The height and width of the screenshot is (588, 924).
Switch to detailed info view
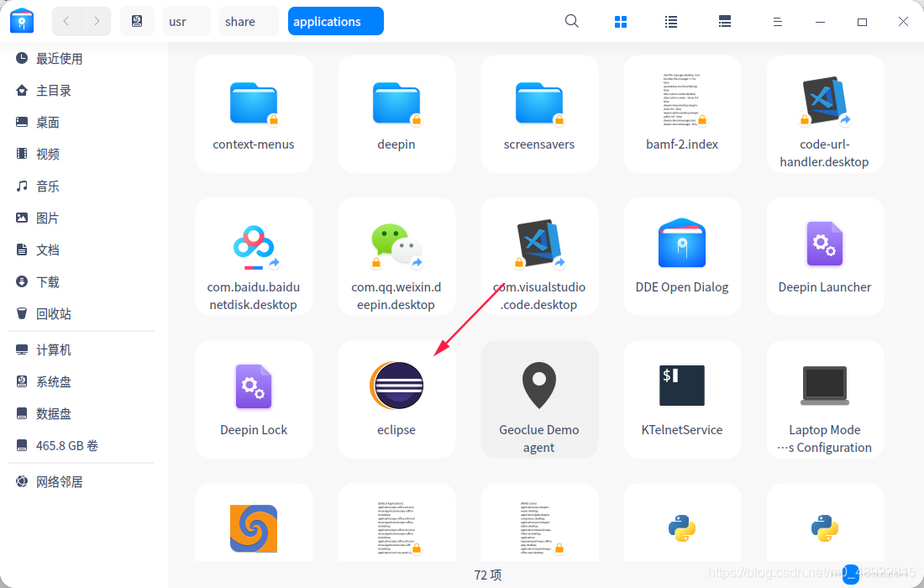[725, 22]
